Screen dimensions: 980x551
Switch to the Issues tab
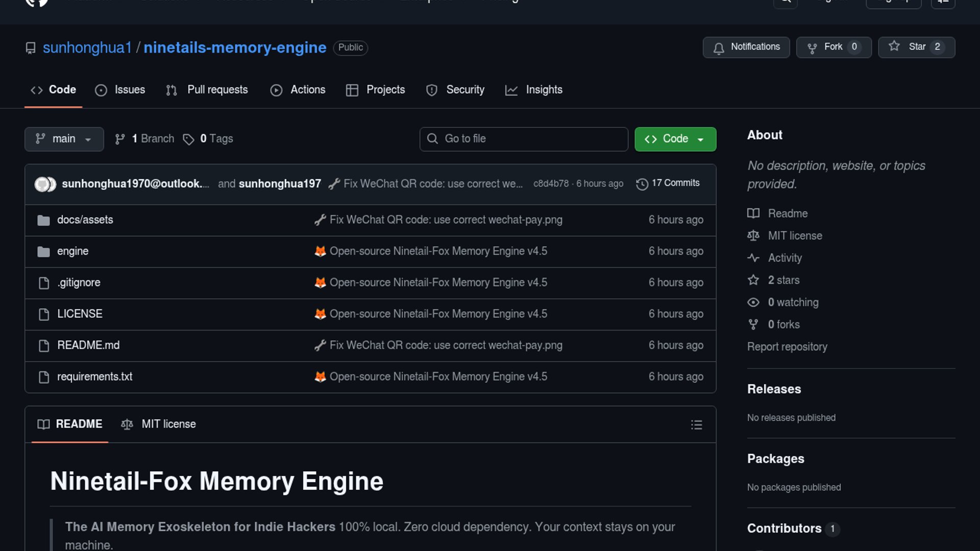(120, 90)
